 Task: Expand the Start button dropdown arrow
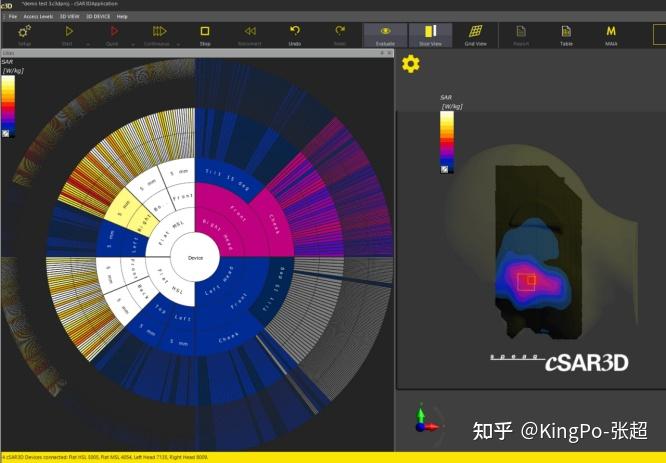pos(88,44)
